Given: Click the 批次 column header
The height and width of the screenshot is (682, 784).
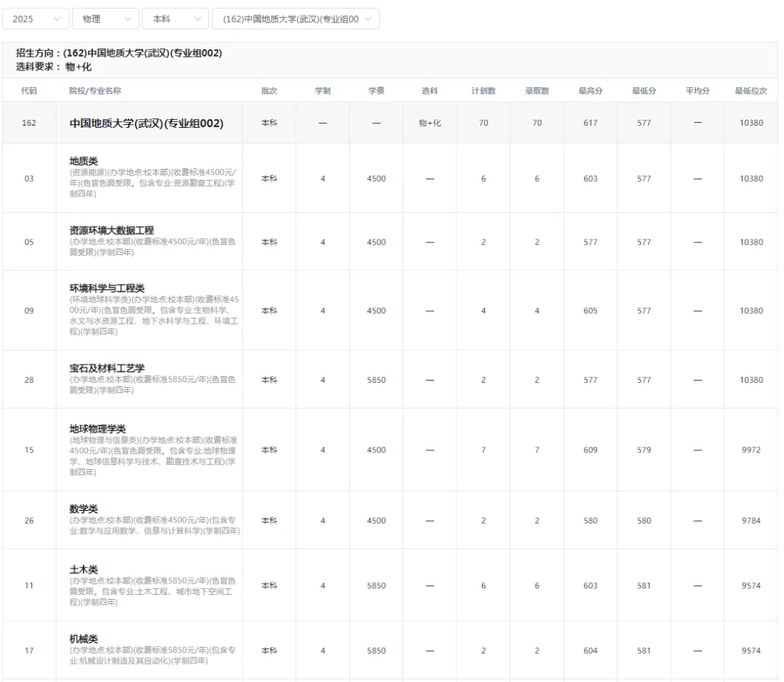Looking at the screenshot, I should coord(269,91).
